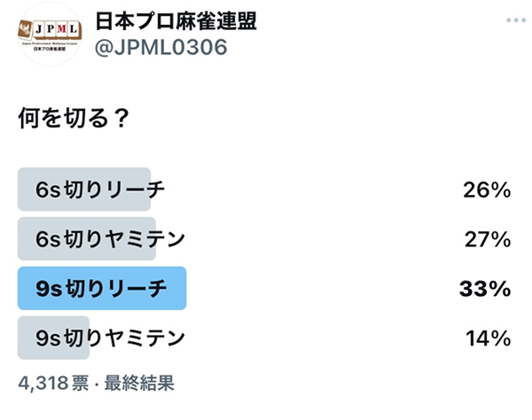Click the blue highlighted winning result bar

(x=102, y=288)
